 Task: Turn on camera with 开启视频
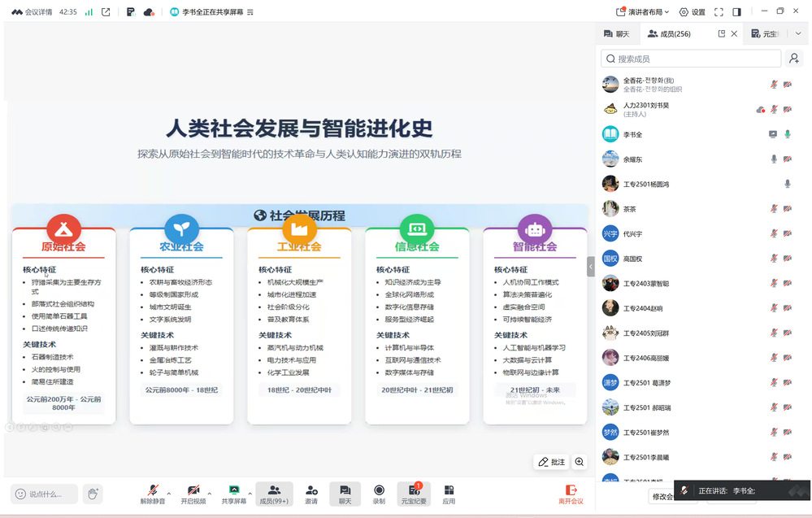pyautogui.click(x=193, y=494)
